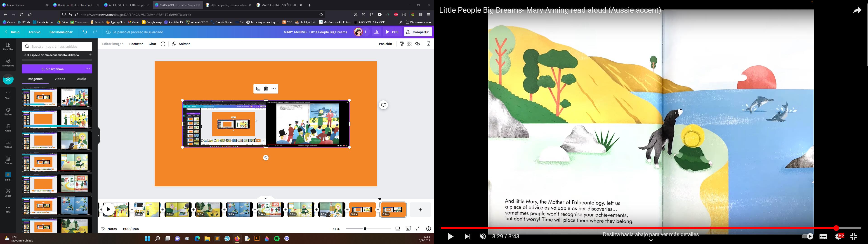Play the timeline from first page
This screenshot has height=244, width=868.
coord(108,209)
